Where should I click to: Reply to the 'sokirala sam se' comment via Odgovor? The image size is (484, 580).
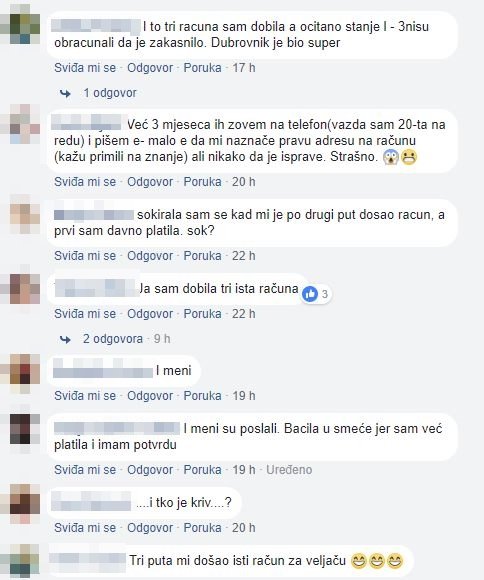pyautogui.click(x=150, y=256)
